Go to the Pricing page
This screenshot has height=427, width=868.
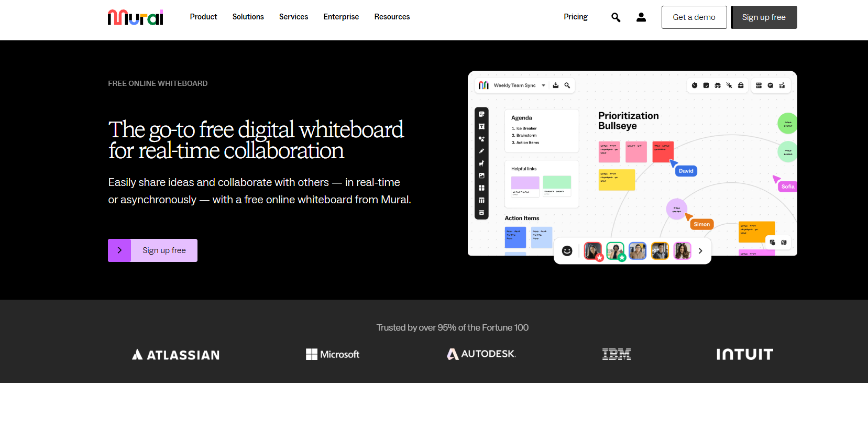(x=576, y=17)
